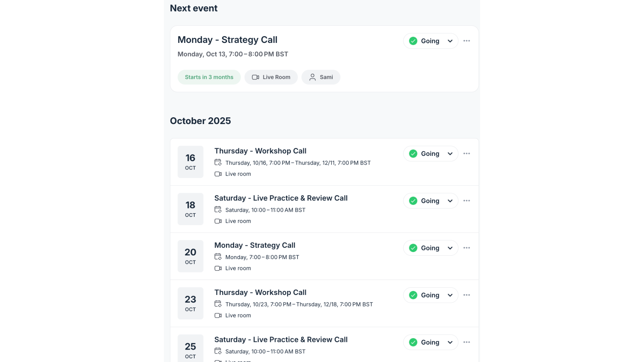Expand Going dropdown arrow for Oct 23 event
The image size is (644, 362).
tap(450, 295)
